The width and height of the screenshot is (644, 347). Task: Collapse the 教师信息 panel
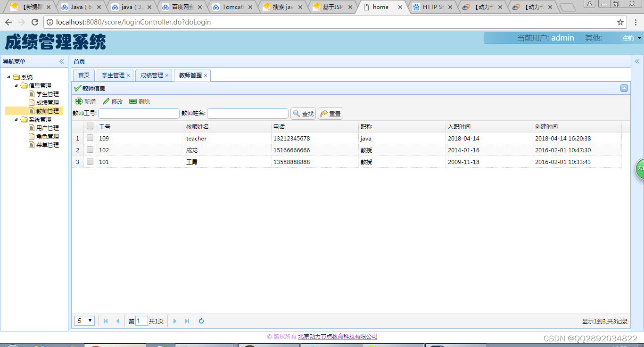624,88
